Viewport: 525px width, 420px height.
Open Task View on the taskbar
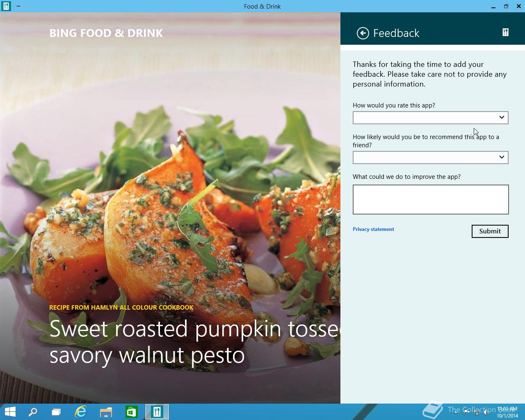point(56,412)
